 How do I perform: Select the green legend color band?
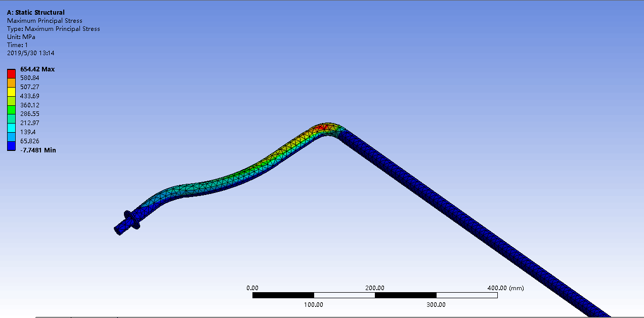(11, 109)
